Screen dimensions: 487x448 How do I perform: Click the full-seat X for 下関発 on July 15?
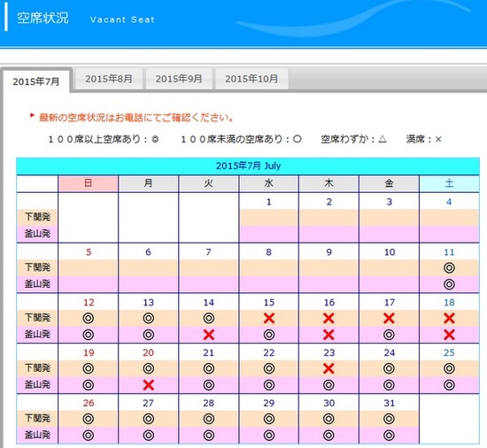pos(269,318)
